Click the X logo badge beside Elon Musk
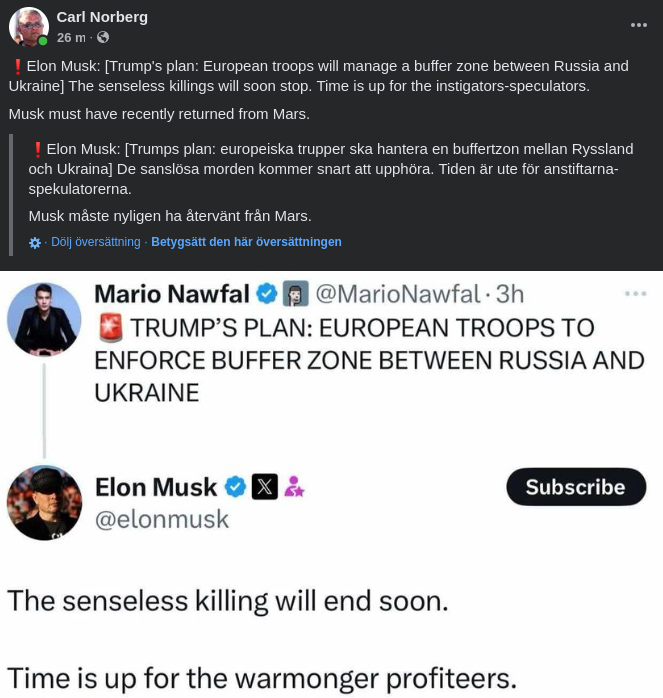663x698 pixels. click(x=264, y=487)
